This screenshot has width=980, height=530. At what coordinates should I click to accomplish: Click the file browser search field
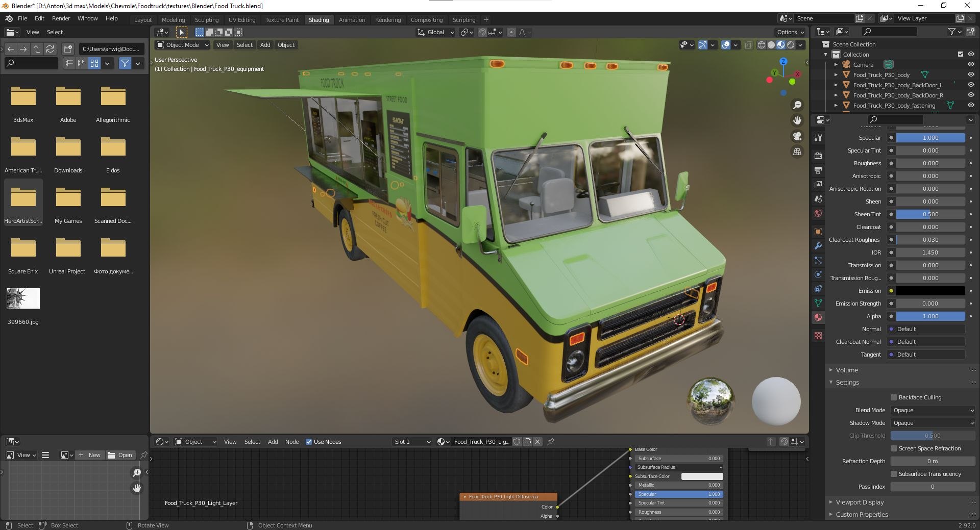(x=31, y=63)
